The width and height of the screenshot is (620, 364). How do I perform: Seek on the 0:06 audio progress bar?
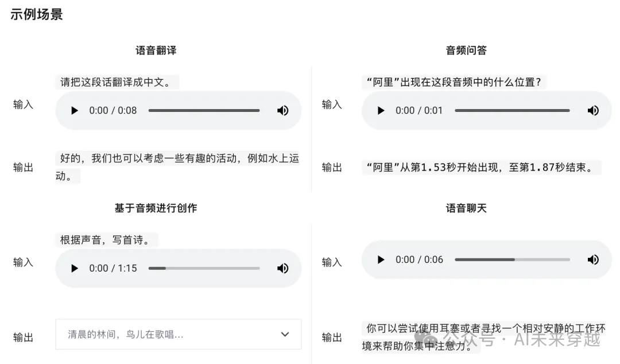[x=513, y=260]
